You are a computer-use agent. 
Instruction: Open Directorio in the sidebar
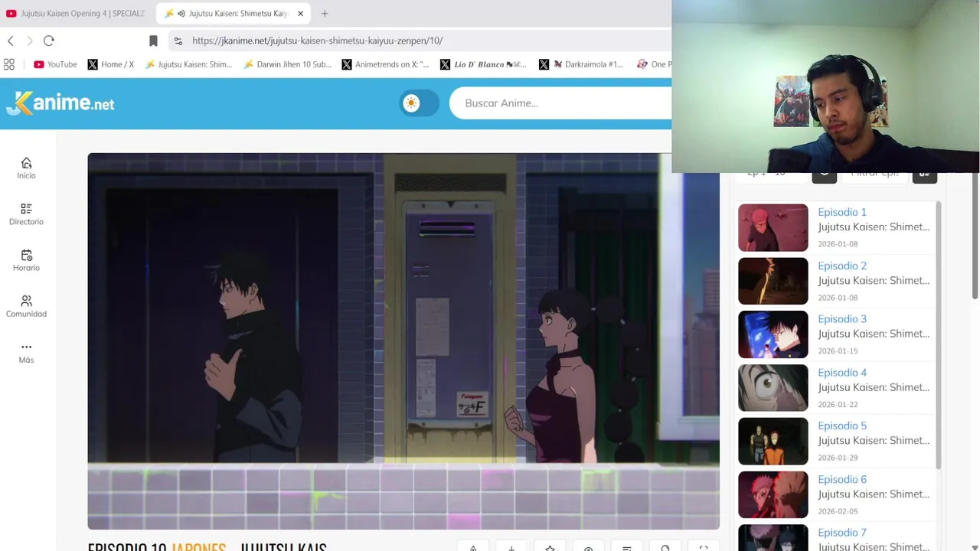tap(26, 214)
